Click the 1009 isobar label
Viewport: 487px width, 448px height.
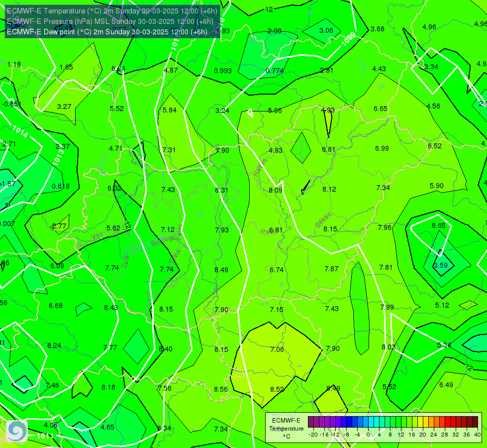pos(348,40)
